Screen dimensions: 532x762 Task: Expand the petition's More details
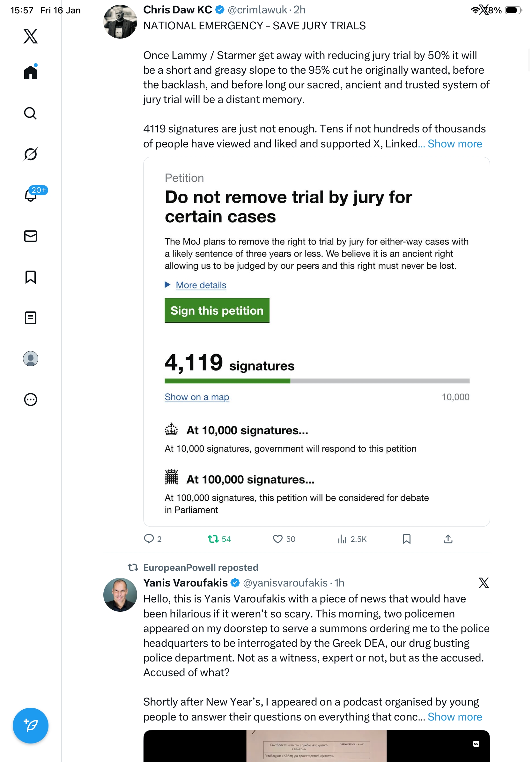201,285
